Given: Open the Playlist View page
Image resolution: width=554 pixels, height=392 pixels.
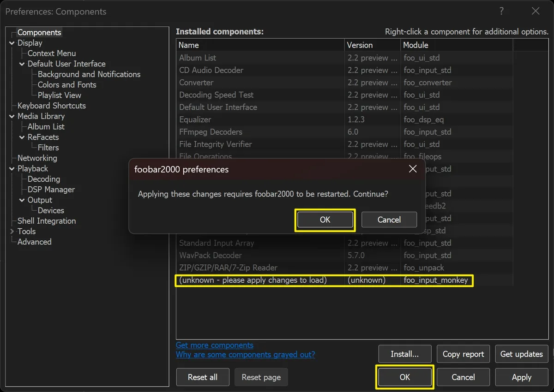Looking at the screenshot, I should tap(60, 95).
